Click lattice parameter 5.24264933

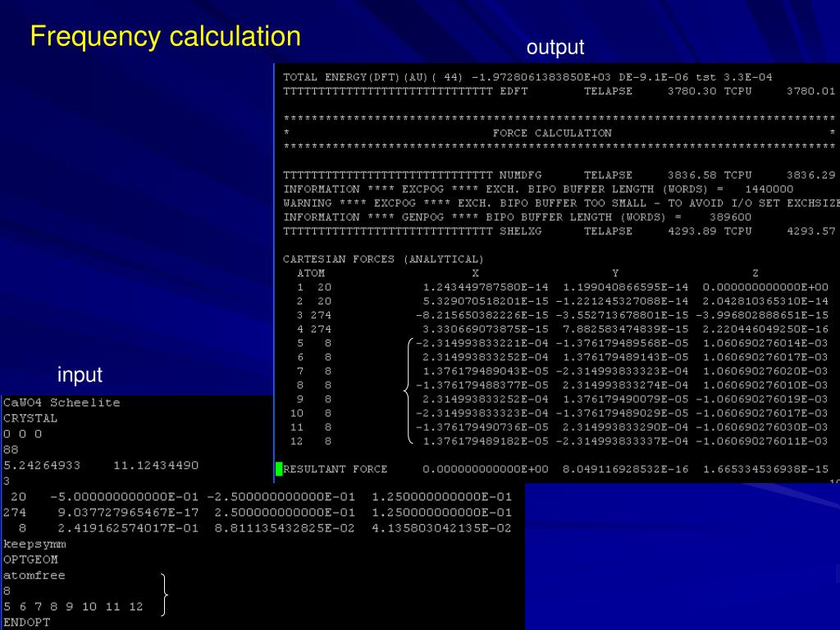point(42,465)
